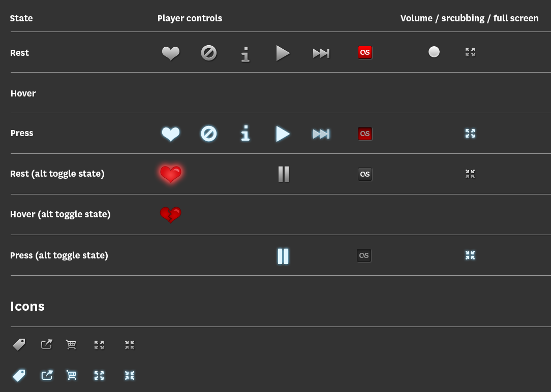Click the grey heart icon in Rest row

pos(171,53)
